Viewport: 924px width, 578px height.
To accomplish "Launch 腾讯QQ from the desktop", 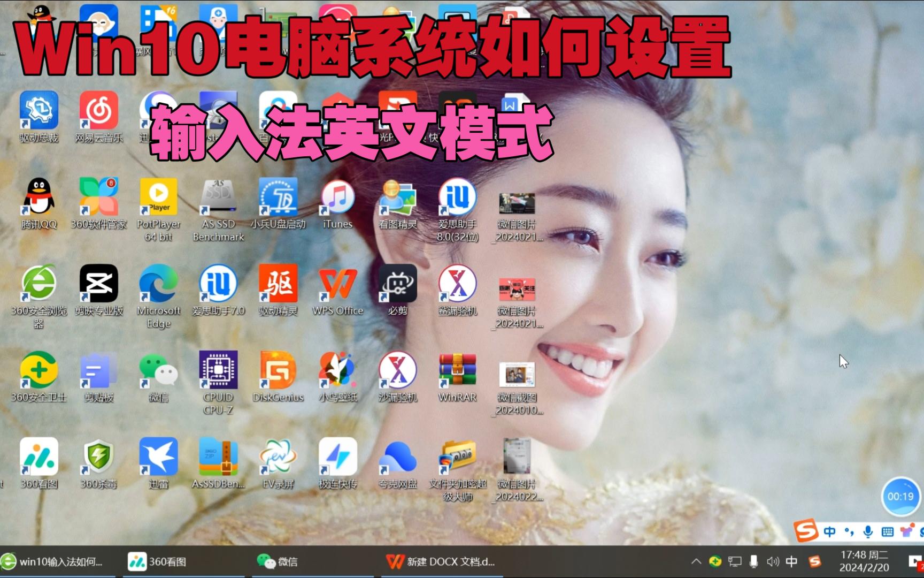I will coord(39,204).
